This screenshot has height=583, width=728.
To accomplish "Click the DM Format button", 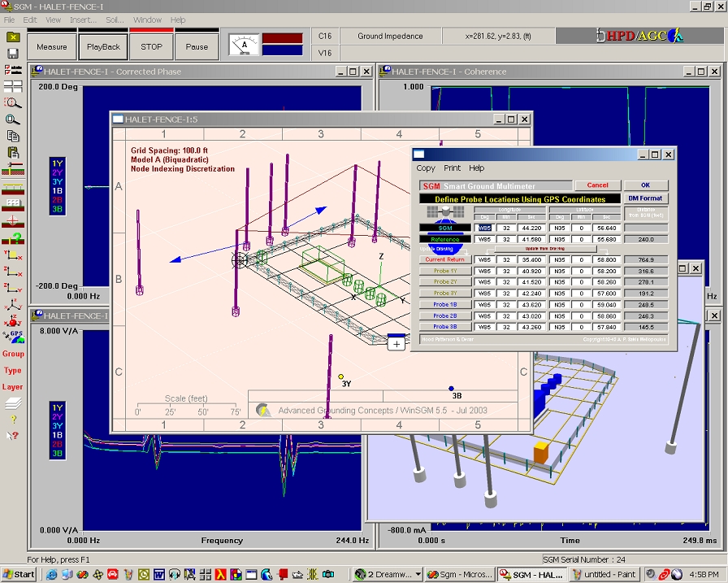I will [x=646, y=198].
